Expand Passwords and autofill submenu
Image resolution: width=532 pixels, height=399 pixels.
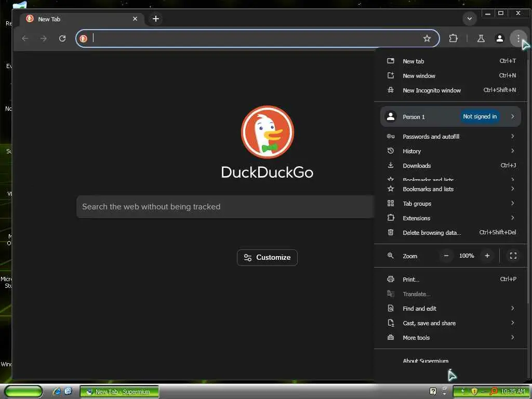click(x=451, y=137)
